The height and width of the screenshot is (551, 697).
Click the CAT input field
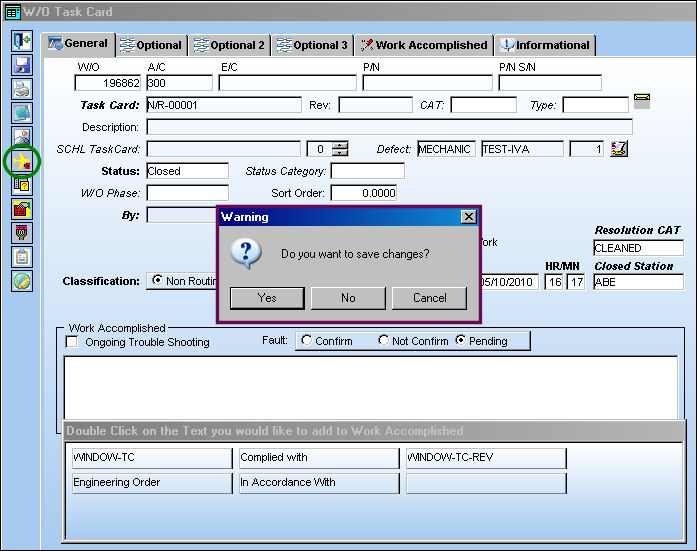pyautogui.click(x=484, y=105)
